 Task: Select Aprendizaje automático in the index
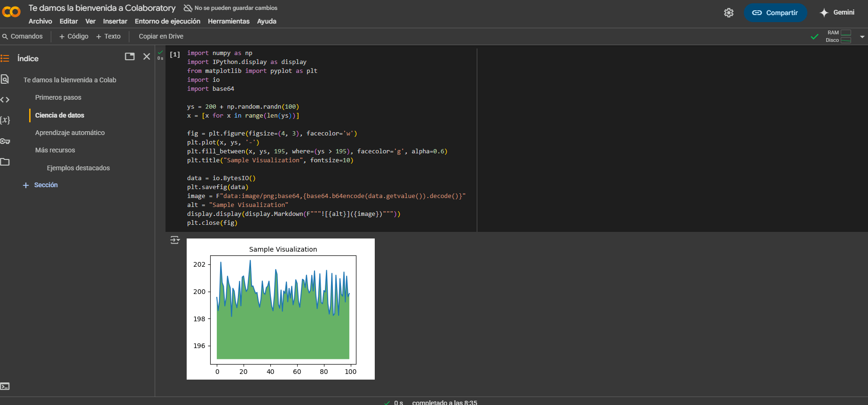(70, 133)
